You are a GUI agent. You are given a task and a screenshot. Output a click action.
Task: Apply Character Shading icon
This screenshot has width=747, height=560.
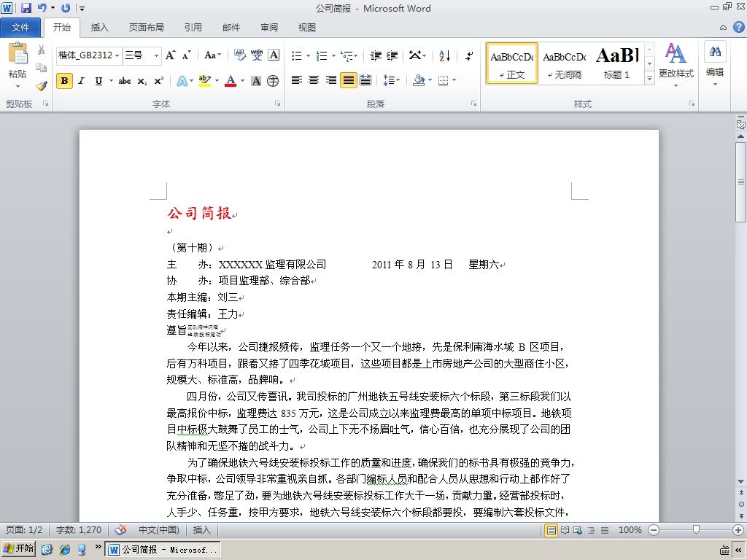coord(256,81)
